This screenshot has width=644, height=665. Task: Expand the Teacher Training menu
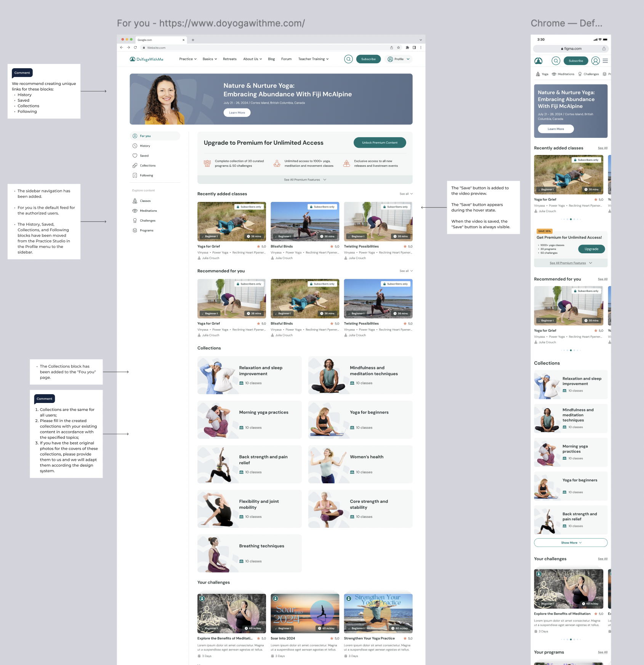313,59
